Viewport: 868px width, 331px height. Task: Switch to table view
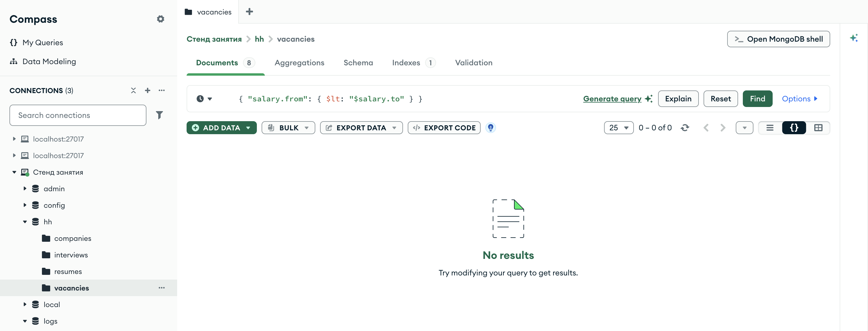[x=818, y=128]
